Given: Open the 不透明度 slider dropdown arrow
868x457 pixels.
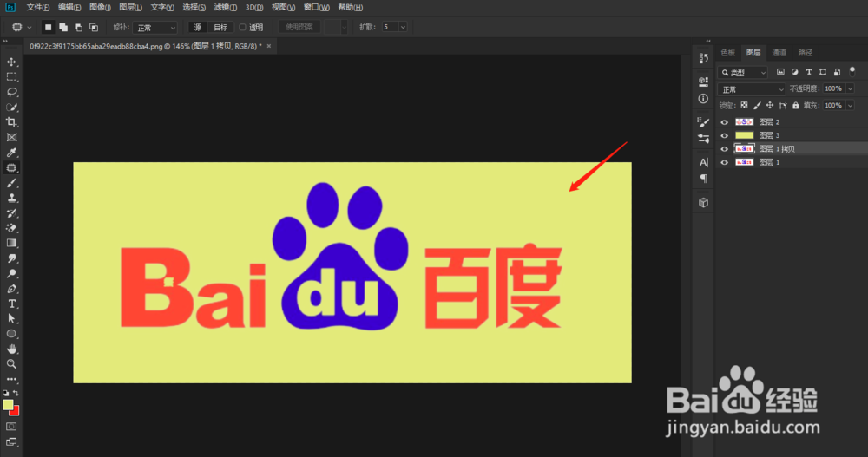Looking at the screenshot, I should pos(851,88).
